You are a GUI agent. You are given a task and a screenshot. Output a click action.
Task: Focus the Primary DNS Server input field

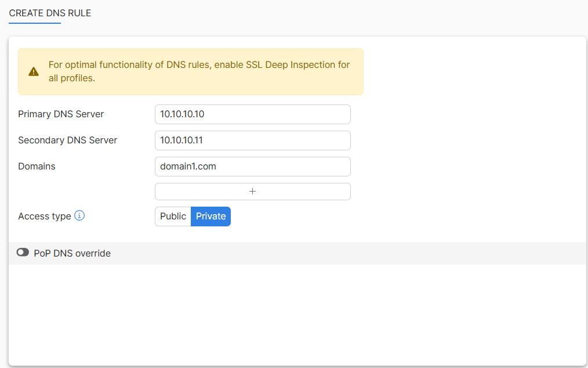click(252, 114)
